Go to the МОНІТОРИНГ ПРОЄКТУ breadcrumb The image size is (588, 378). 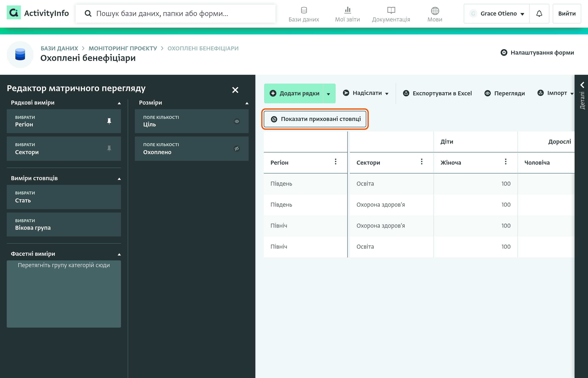coord(123,48)
